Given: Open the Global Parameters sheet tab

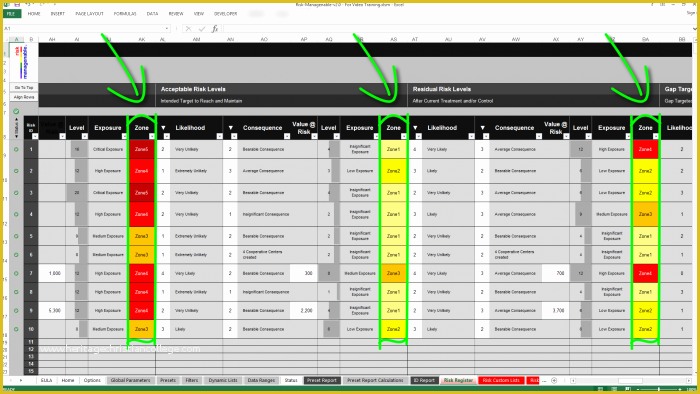Looking at the screenshot, I should coord(130,381).
